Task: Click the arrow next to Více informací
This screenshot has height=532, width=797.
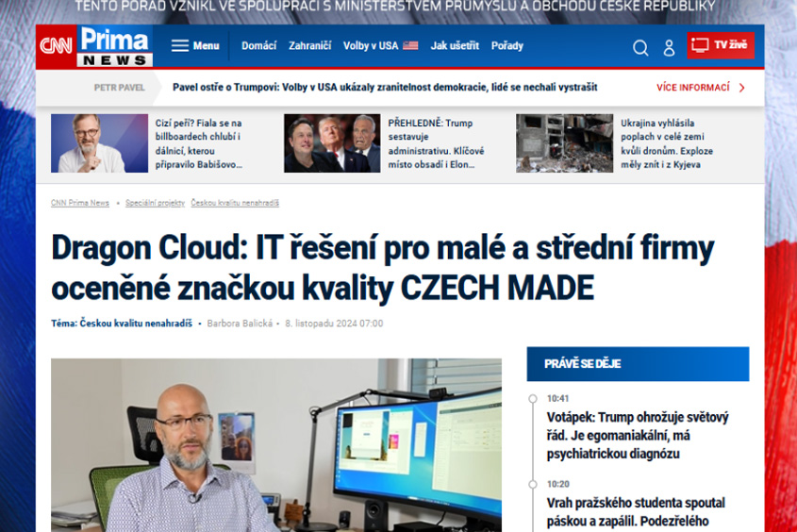Action: click(742, 88)
